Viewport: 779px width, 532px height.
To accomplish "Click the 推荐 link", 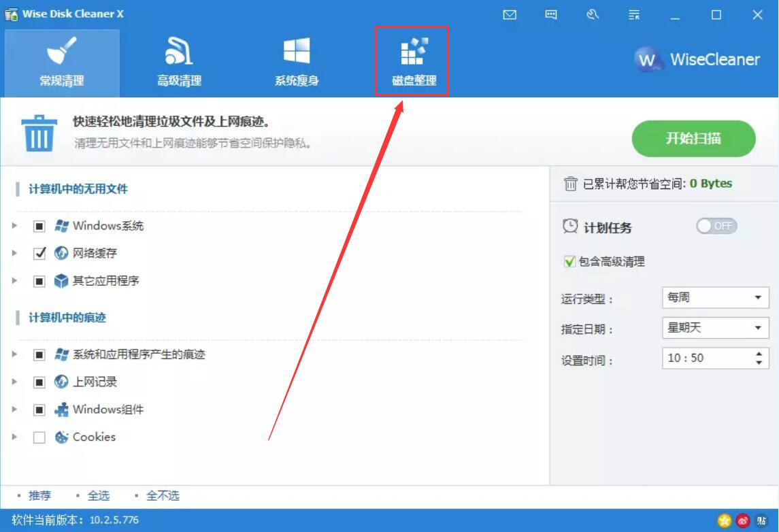I will coord(39,495).
